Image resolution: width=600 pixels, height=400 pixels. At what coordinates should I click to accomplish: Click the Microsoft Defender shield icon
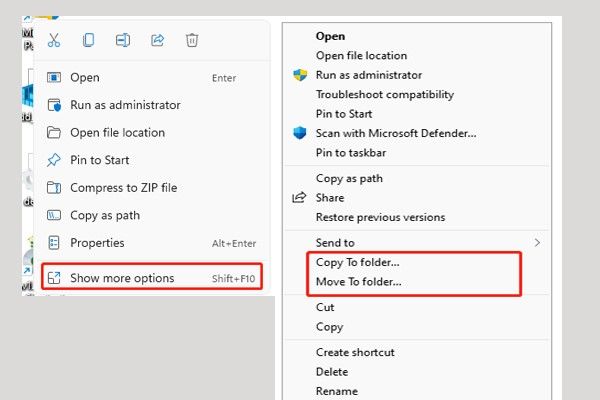click(300, 133)
